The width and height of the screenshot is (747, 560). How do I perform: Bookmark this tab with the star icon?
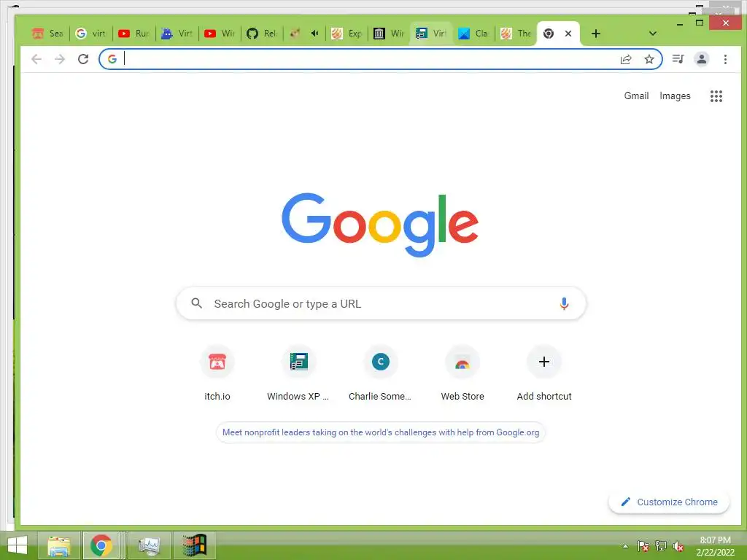coord(649,59)
